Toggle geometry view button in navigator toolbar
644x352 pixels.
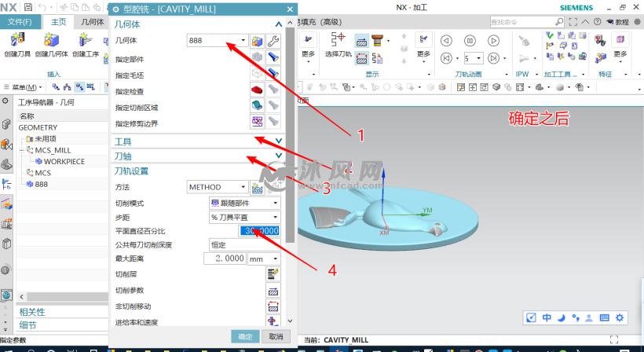coord(79,86)
